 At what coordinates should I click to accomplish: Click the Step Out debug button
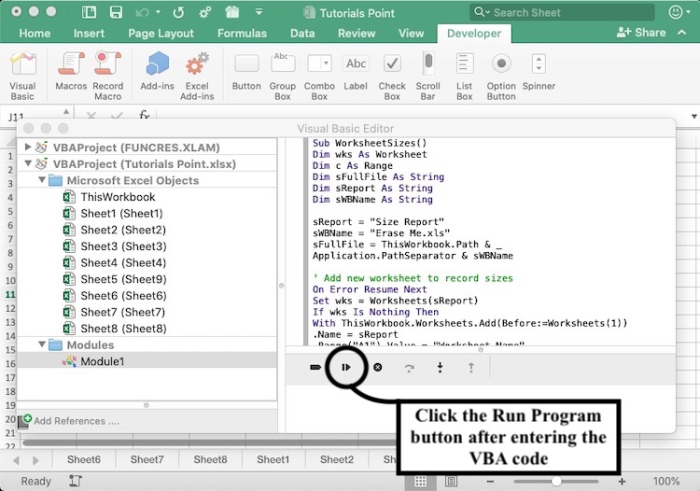tap(471, 367)
